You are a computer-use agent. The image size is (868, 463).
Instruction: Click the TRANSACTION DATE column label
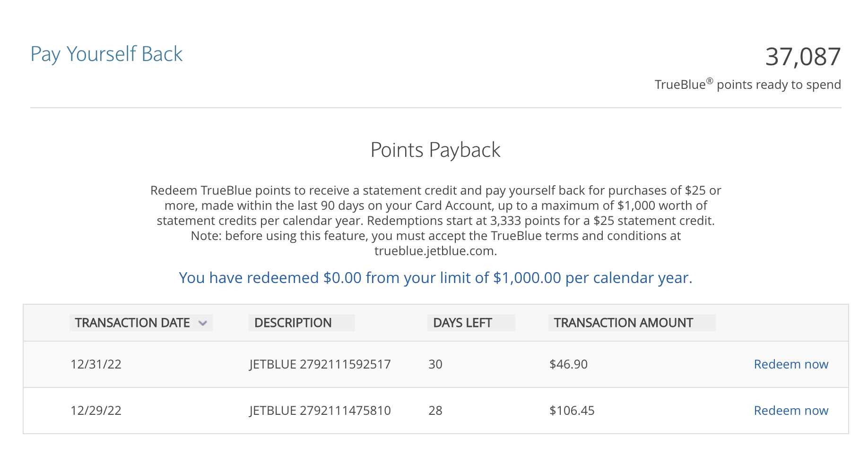pos(132,323)
